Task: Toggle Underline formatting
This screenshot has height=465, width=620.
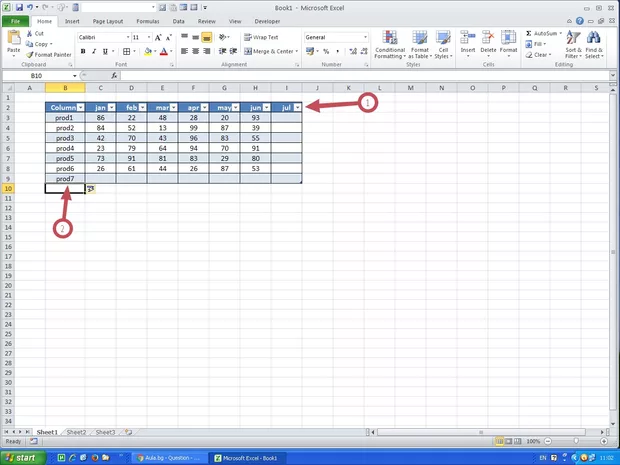Action: 105,51
